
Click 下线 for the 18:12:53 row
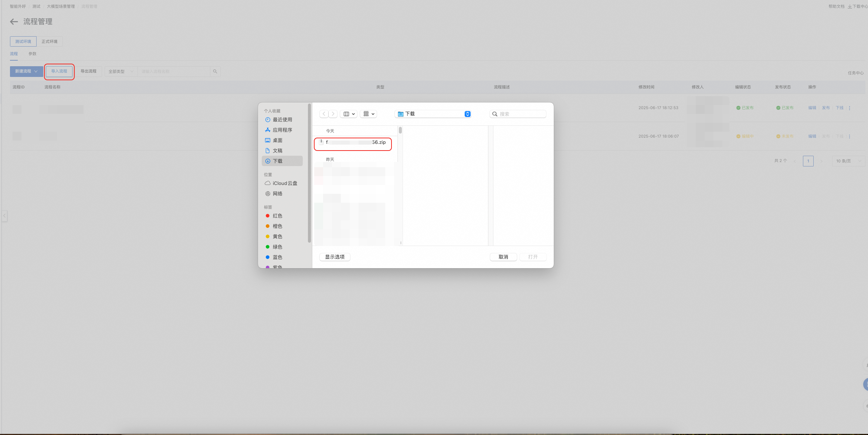[x=840, y=108]
